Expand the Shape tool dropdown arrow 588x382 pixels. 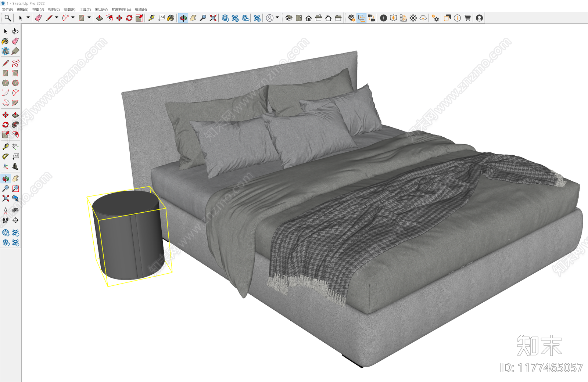point(89,17)
